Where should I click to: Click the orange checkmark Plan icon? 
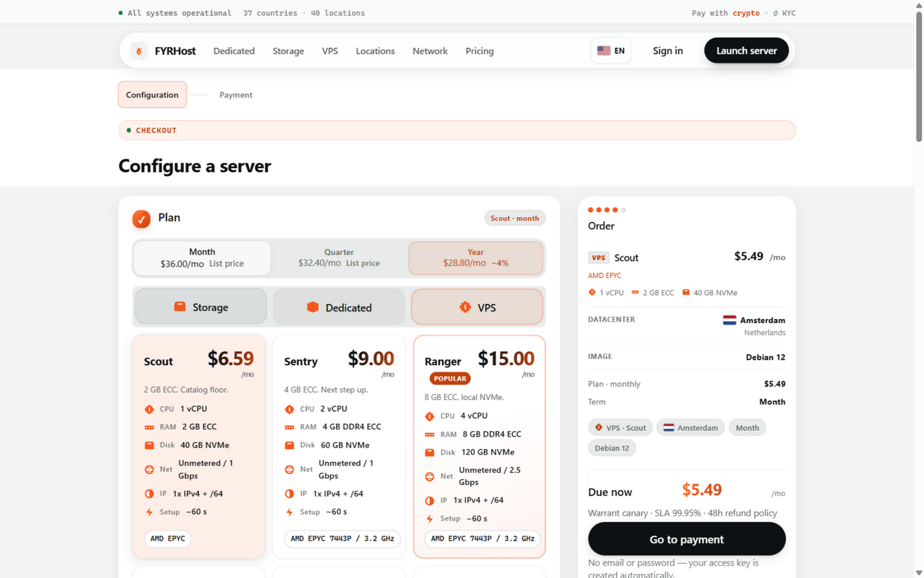pyautogui.click(x=141, y=218)
